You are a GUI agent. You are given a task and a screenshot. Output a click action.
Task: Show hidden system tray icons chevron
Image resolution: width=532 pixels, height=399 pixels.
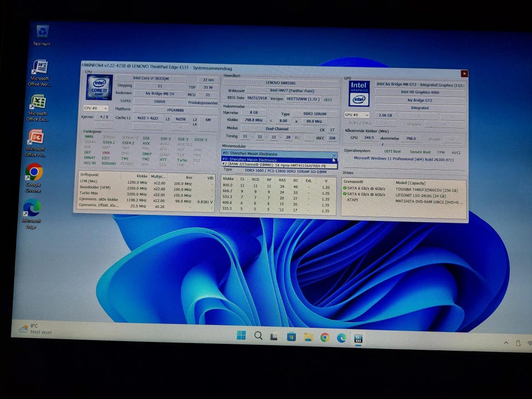click(x=506, y=342)
